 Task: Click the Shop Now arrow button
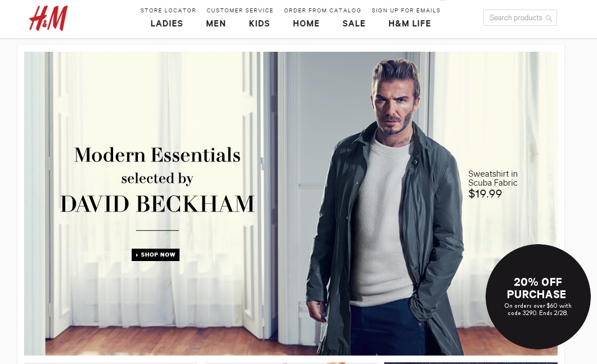pos(155,255)
